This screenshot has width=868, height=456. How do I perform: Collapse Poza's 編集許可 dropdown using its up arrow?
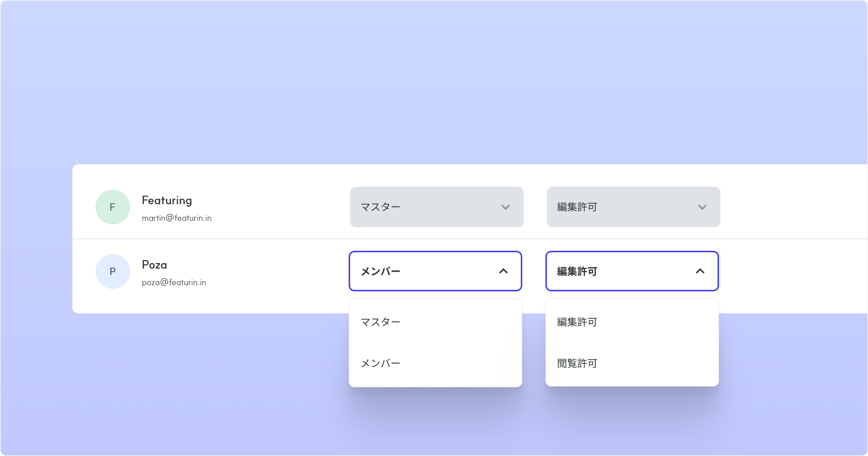700,271
